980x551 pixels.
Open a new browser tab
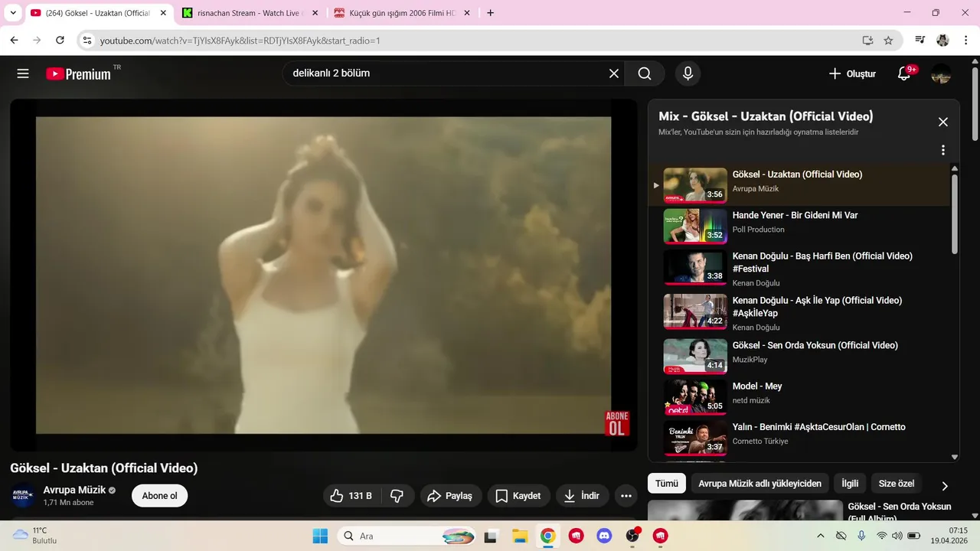click(x=490, y=13)
